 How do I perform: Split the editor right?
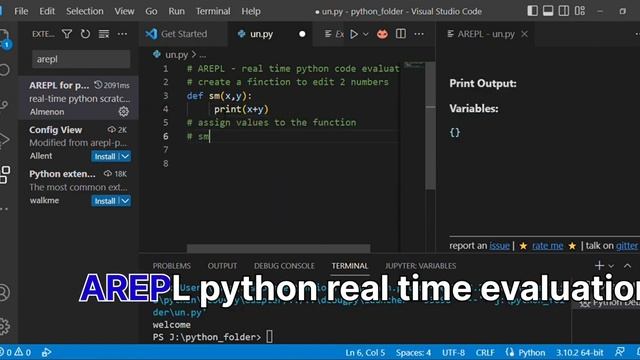click(401, 34)
